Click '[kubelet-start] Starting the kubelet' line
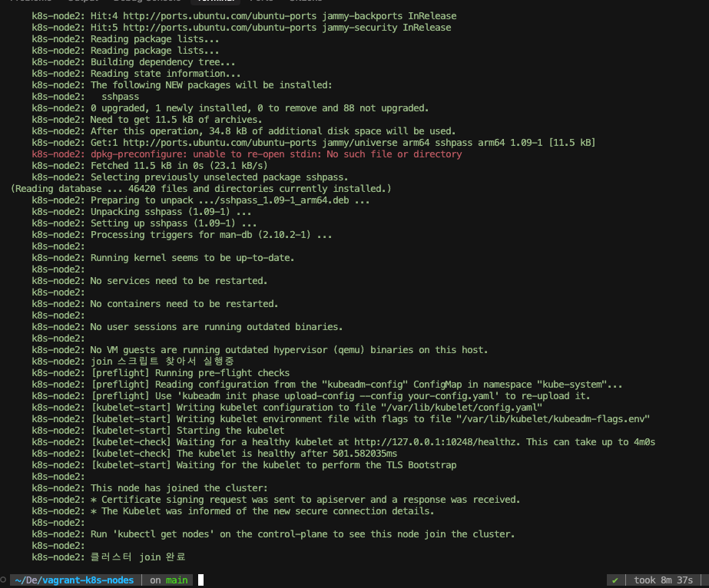The image size is (709, 588). 157,431
